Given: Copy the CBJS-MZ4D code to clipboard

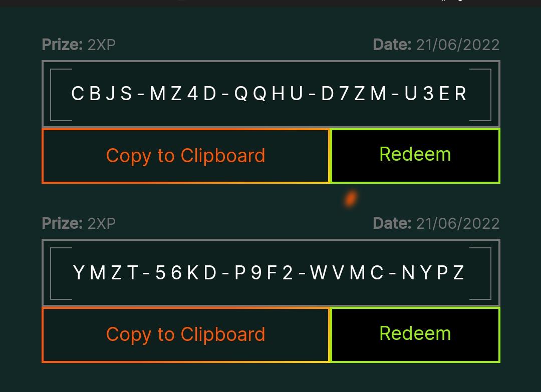Looking at the screenshot, I should tap(185, 155).
